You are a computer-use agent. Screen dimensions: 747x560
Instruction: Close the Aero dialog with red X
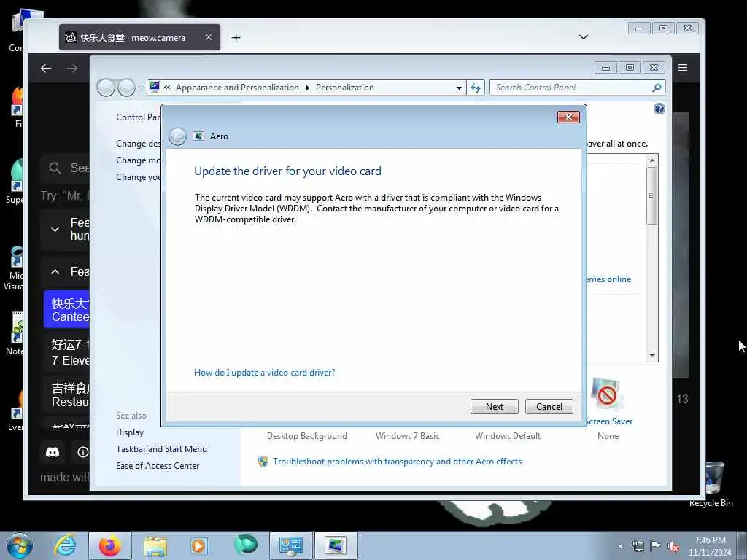coord(568,117)
